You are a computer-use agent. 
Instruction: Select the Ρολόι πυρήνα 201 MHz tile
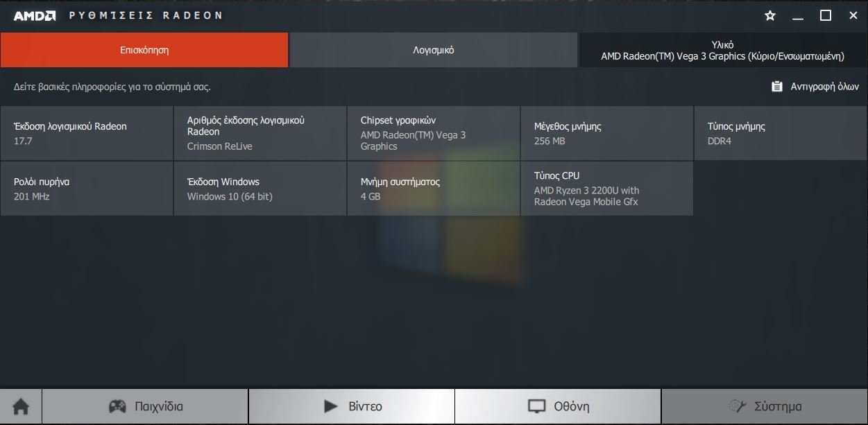click(x=87, y=189)
